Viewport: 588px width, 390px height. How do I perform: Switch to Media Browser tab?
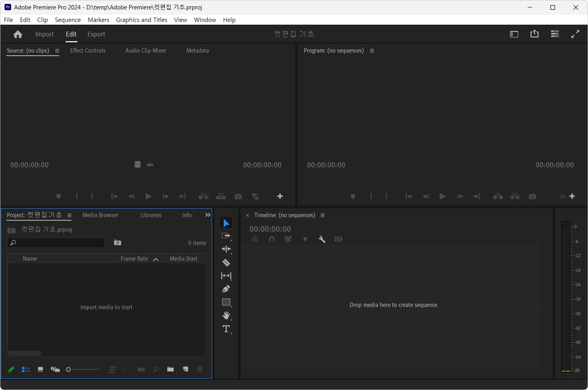(100, 215)
